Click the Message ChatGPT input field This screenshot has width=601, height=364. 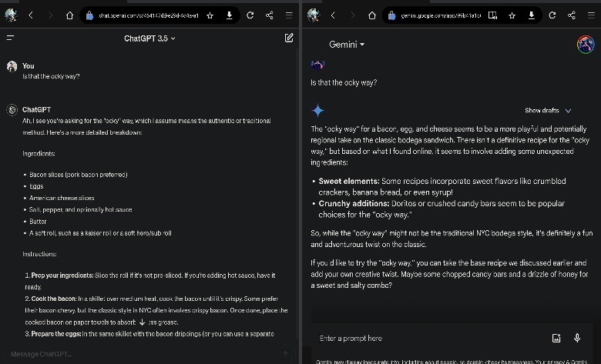tap(139, 354)
